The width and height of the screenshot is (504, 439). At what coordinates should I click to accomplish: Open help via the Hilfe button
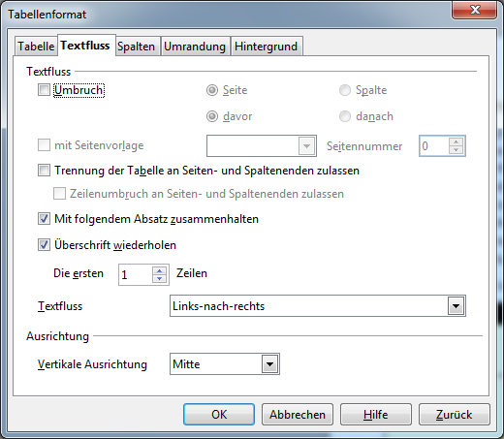coord(376,415)
